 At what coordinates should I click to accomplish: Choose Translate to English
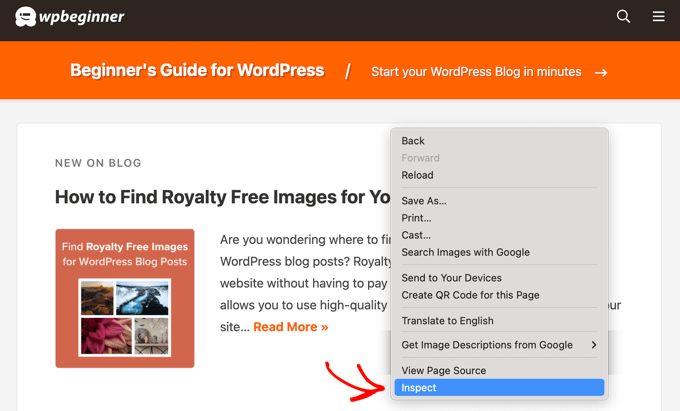point(499,321)
